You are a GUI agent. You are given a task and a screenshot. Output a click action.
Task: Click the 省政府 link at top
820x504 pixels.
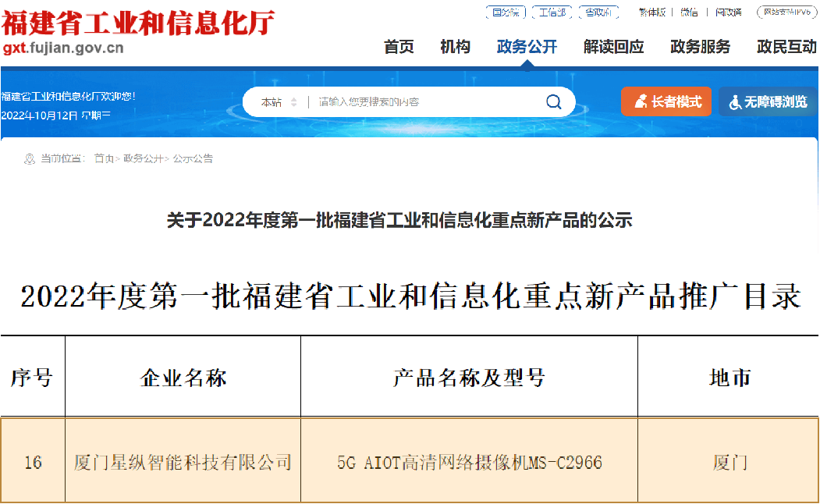[x=598, y=12]
